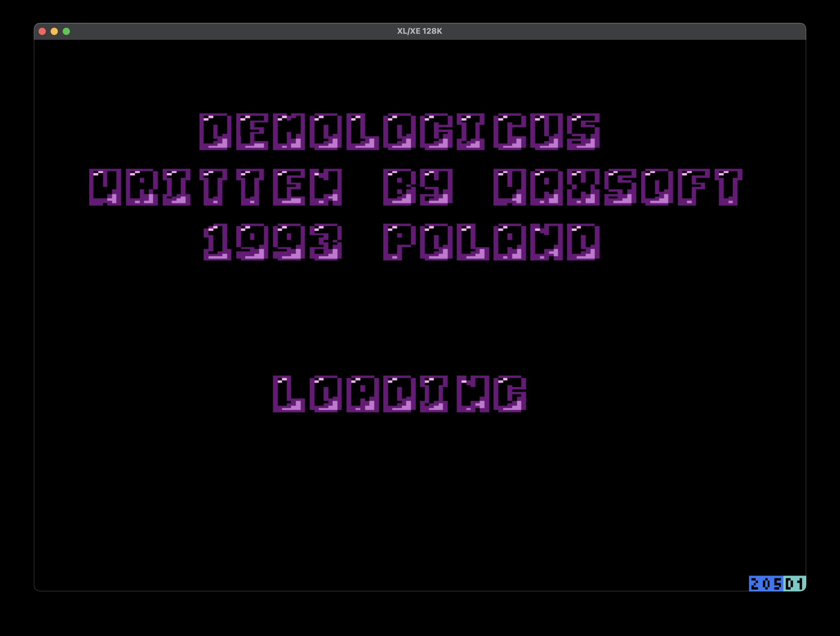Click the letter L in LOADING
The height and width of the screenshot is (636, 840).
point(288,394)
